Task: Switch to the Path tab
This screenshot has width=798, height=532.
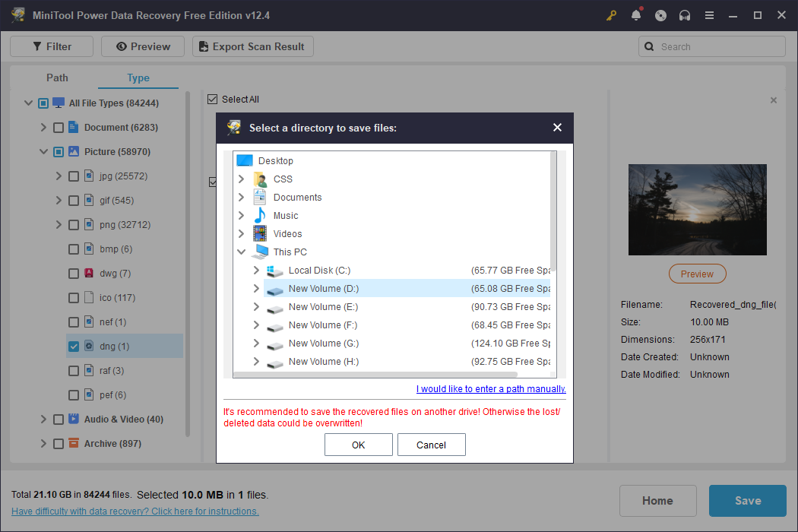Action: (x=57, y=78)
